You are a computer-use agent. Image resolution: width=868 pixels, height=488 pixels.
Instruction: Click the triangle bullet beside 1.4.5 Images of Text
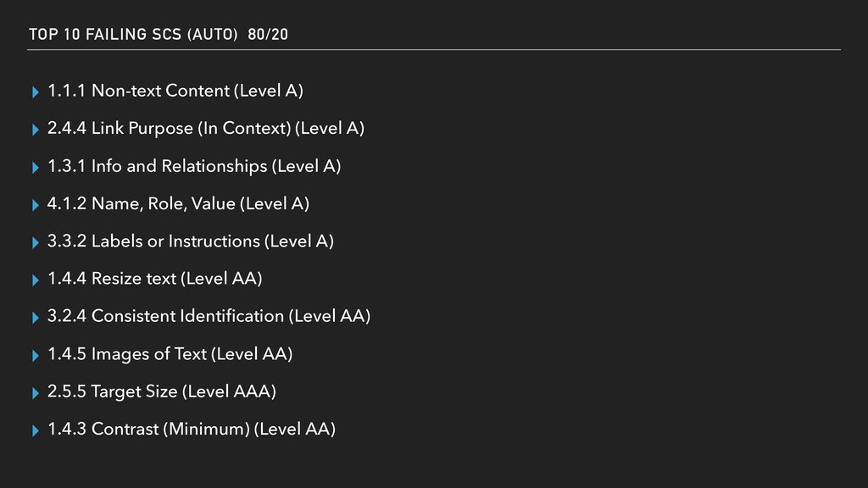[x=36, y=355]
